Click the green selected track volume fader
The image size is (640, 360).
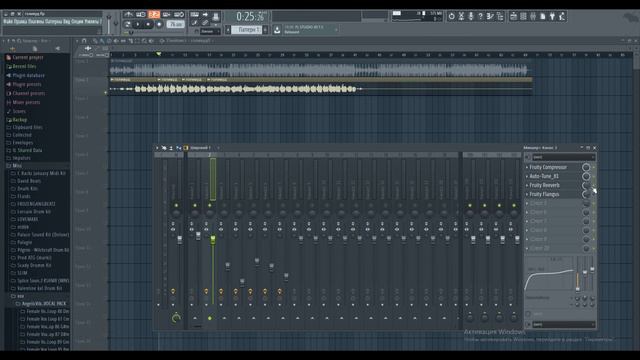click(213, 239)
